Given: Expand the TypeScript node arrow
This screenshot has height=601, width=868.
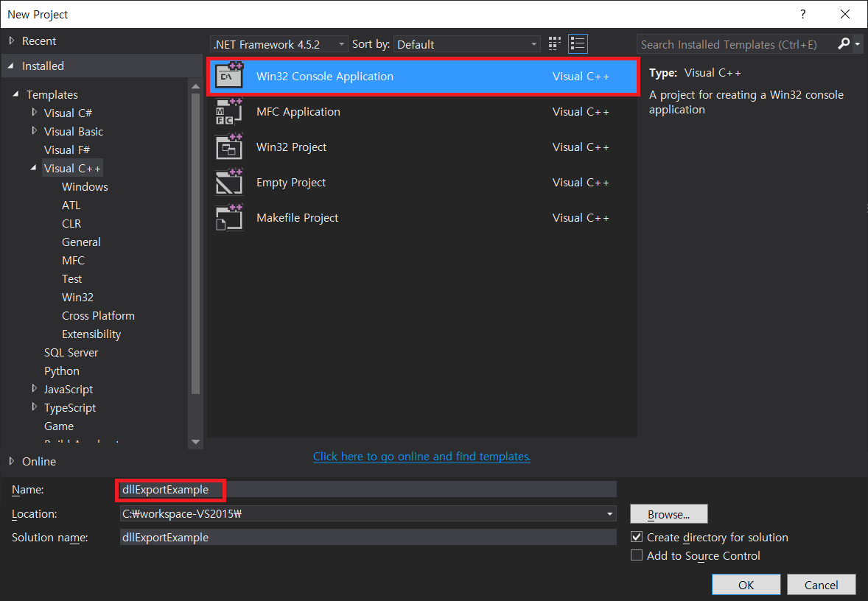Looking at the screenshot, I should pyautogui.click(x=35, y=407).
